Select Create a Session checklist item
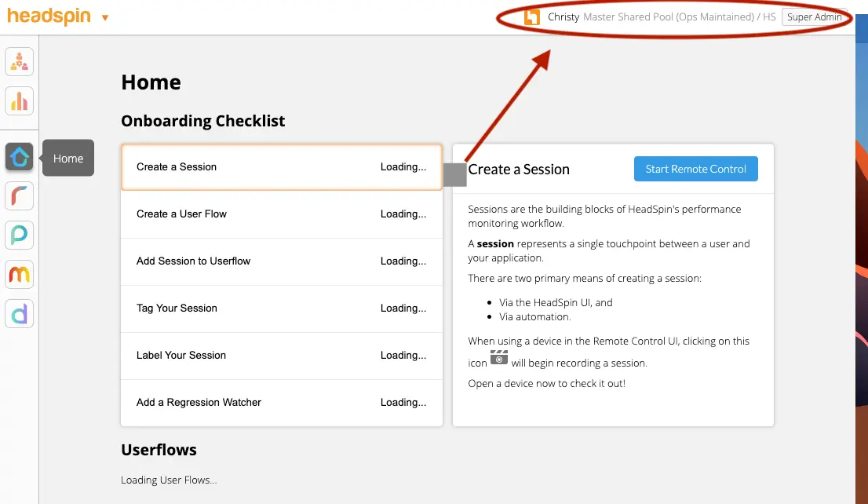Viewport: 868px width, 504px height. (x=282, y=167)
